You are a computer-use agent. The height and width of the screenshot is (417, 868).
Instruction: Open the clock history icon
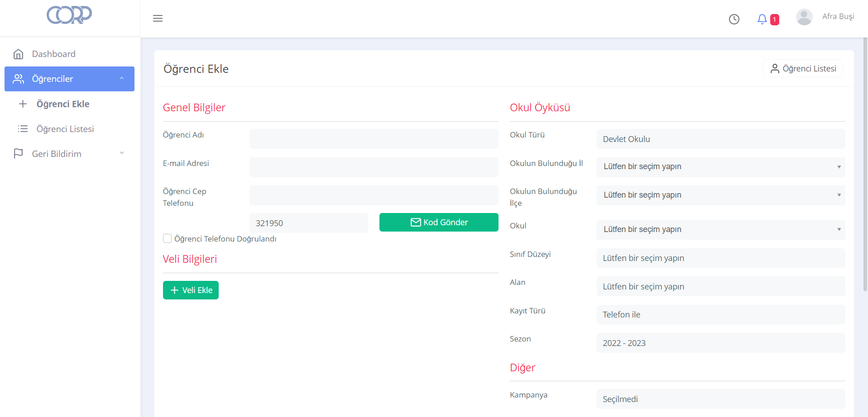tap(734, 19)
